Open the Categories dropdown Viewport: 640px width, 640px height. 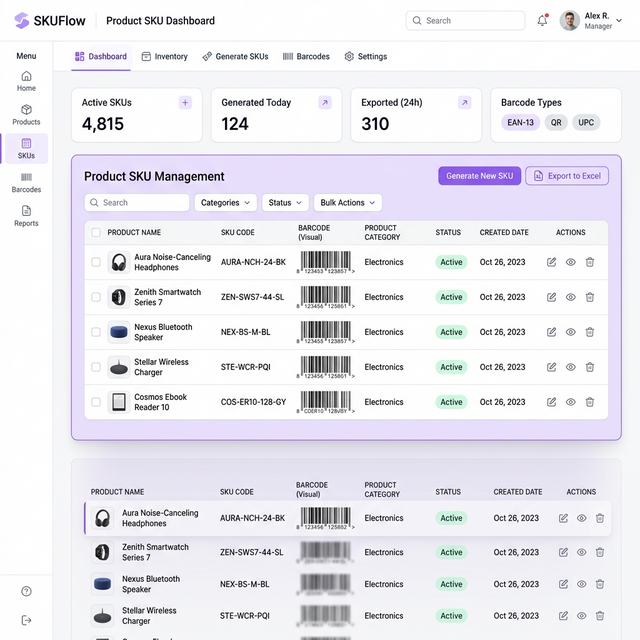[x=226, y=202]
